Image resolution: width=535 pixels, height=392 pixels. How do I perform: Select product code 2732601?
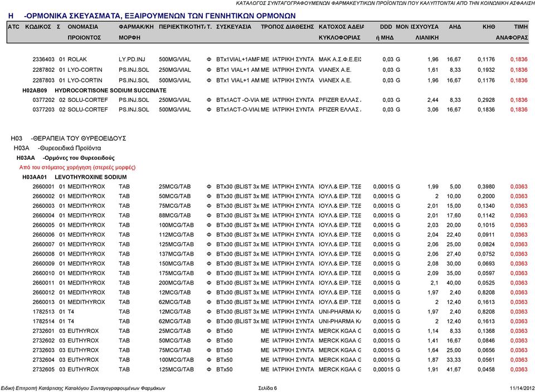[x=43, y=331]
